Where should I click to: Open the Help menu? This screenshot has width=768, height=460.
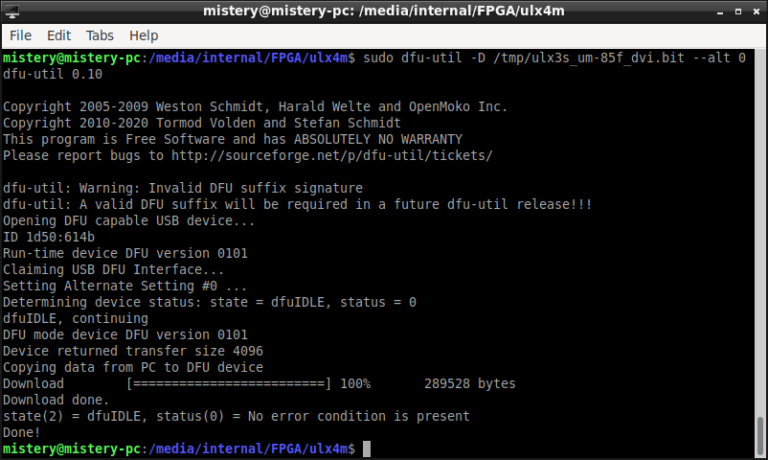[x=143, y=35]
